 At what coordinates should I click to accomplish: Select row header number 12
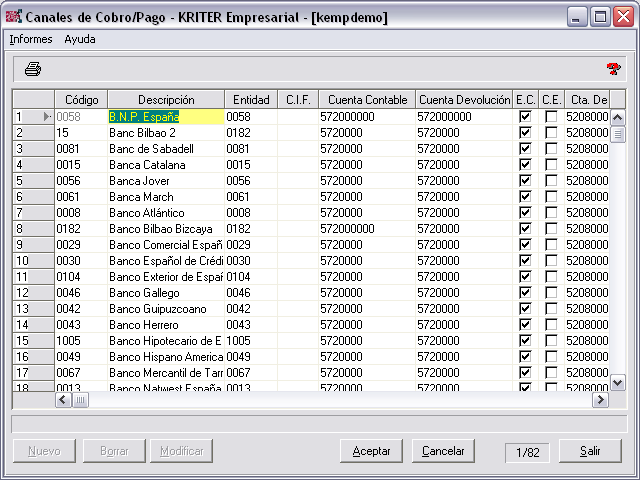(x=33, y=293)
